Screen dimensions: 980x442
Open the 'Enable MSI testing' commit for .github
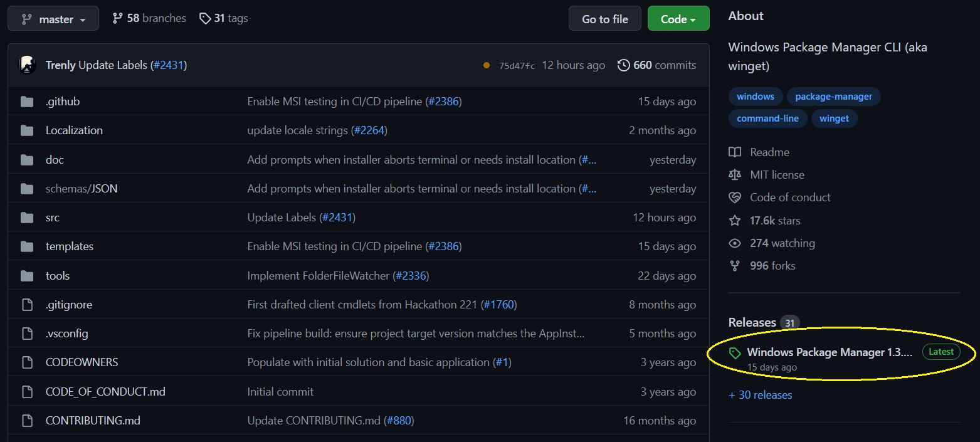click(335, 102)
